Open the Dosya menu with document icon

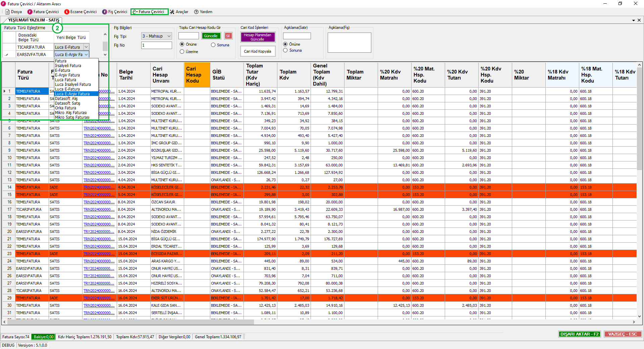tap(13, 12)
